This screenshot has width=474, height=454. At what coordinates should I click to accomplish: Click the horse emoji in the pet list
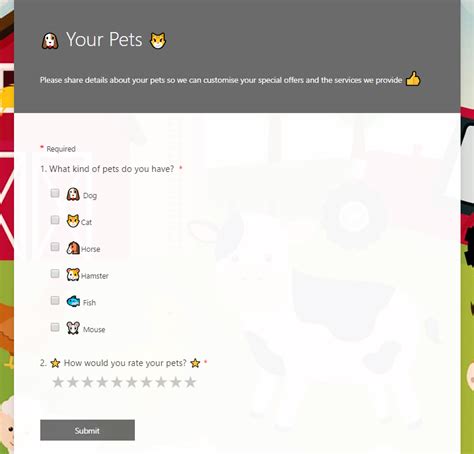point(73,248)
